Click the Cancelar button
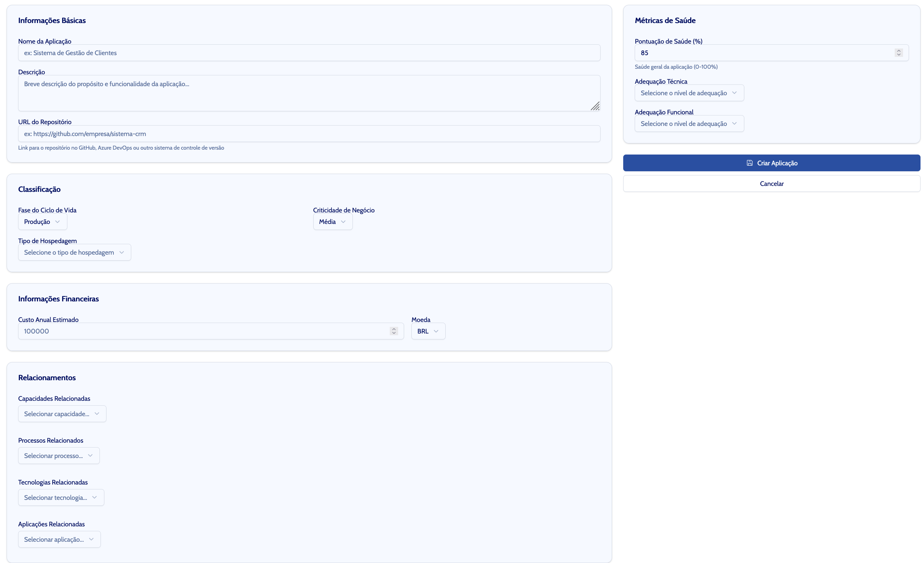 772,184
